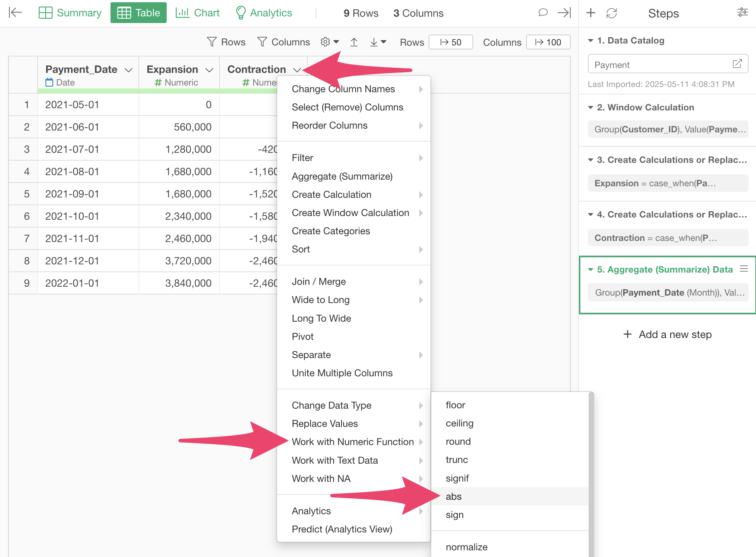Open the comment speech bubble icon
This screenshot has height=557, width=756.
[543, 13]
